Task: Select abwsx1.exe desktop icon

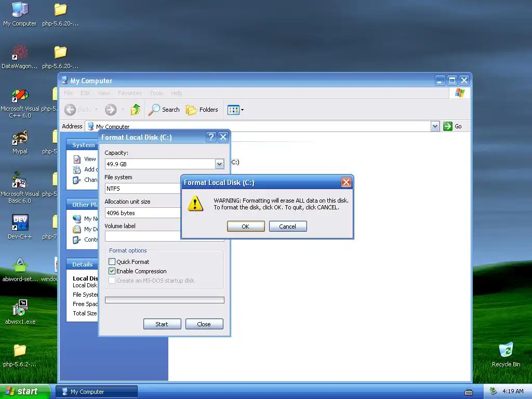Action: (20, 312)
